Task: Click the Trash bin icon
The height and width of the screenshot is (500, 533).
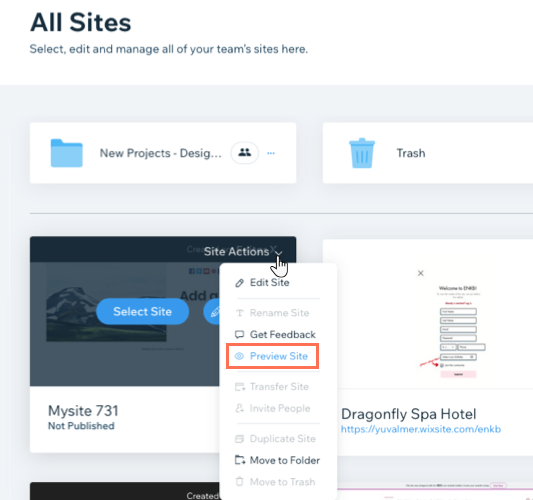Action: pos(362,153)
